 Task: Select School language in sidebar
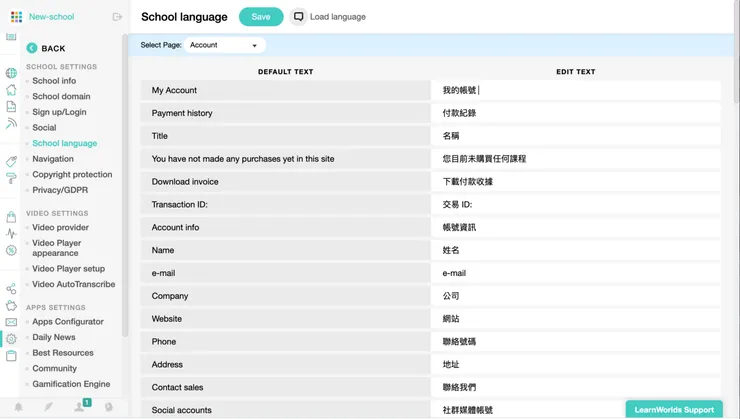(x=65, y=143)
